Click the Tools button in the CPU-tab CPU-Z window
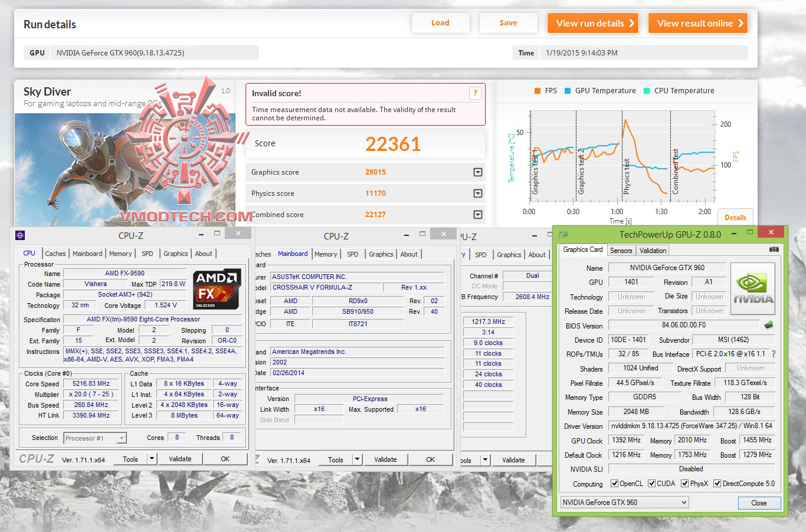 (130, 459)
